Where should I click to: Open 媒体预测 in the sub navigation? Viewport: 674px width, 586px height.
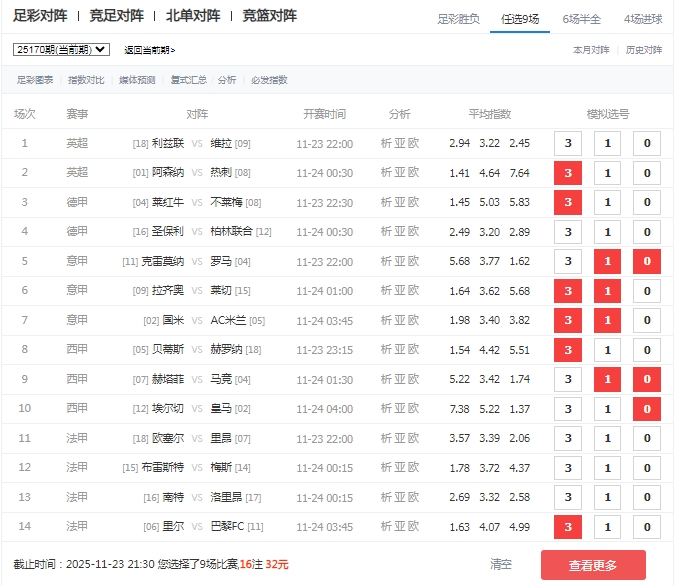coord(137,80)
